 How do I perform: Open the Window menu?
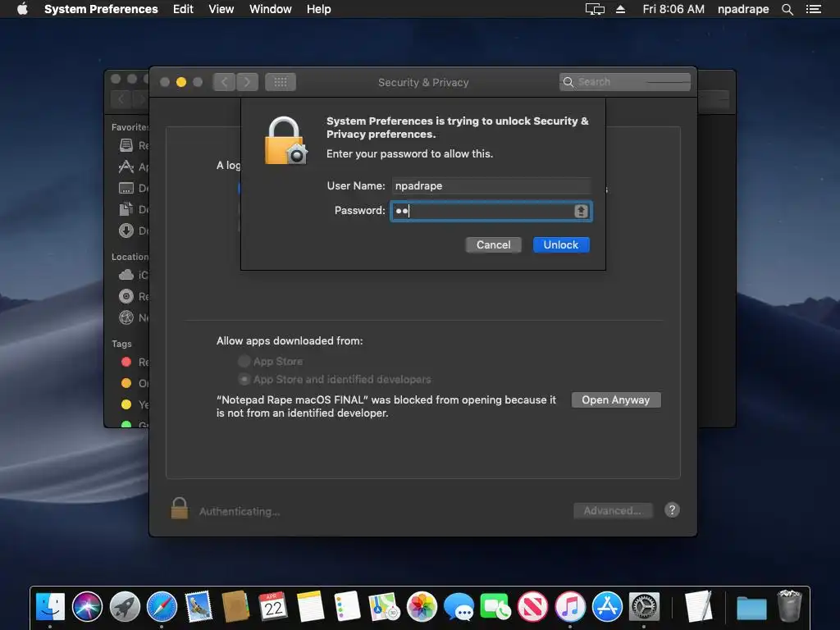pos(271,9)
